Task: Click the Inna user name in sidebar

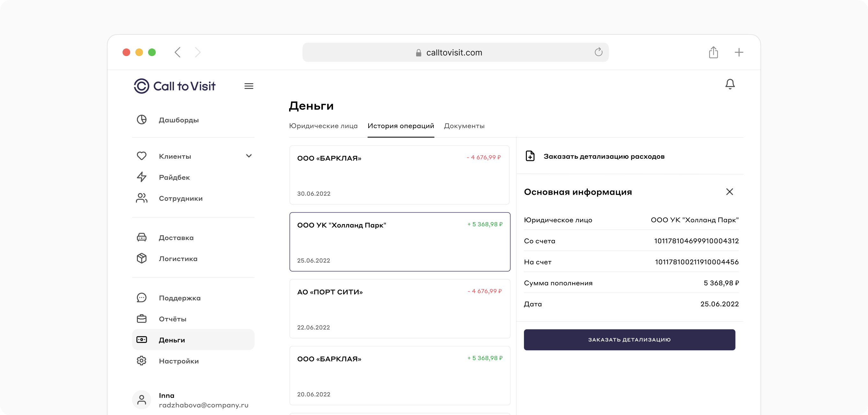Action: tap(167, 396)
